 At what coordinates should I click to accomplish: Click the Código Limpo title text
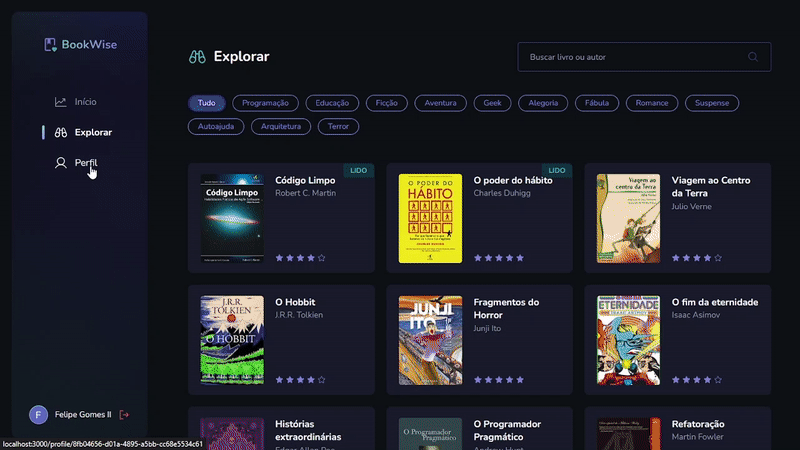pyautogui.click(x=305, y=181)
